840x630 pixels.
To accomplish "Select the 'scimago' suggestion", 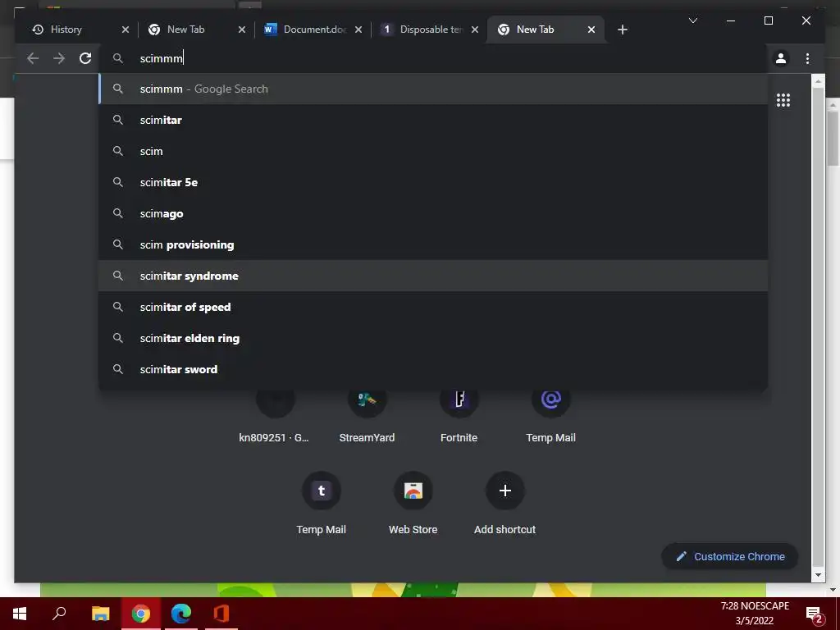I will pyautogui.click(x=433, y=213).
